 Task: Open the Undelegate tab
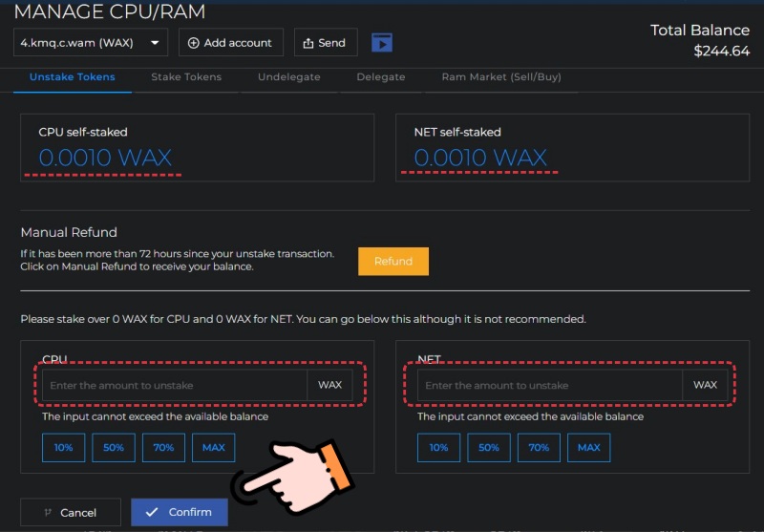click(x=289, y=77)
